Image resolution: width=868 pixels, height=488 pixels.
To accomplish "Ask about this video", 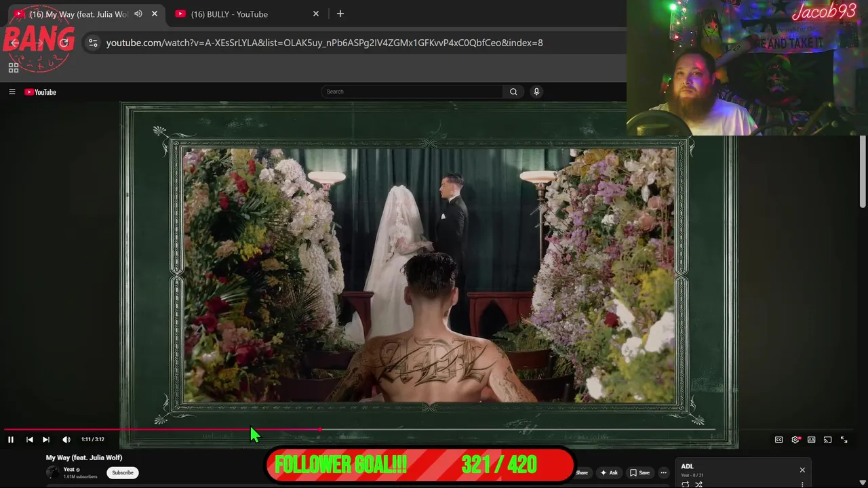I will point(609,472).
